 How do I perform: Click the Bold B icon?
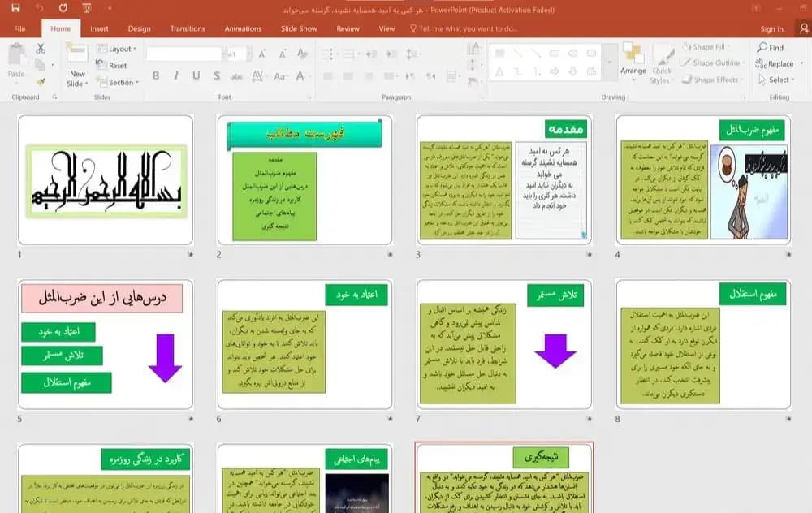(x=155, y=76)
